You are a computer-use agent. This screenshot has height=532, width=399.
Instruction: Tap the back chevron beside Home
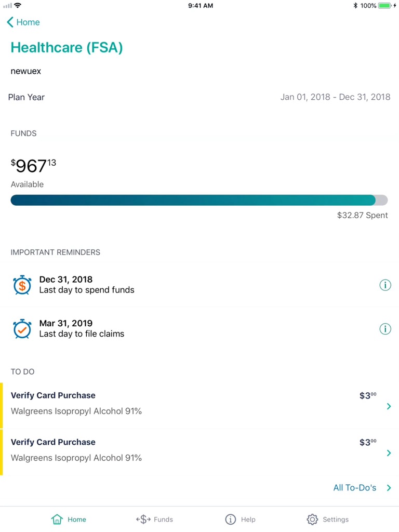(x=10, y=22)
